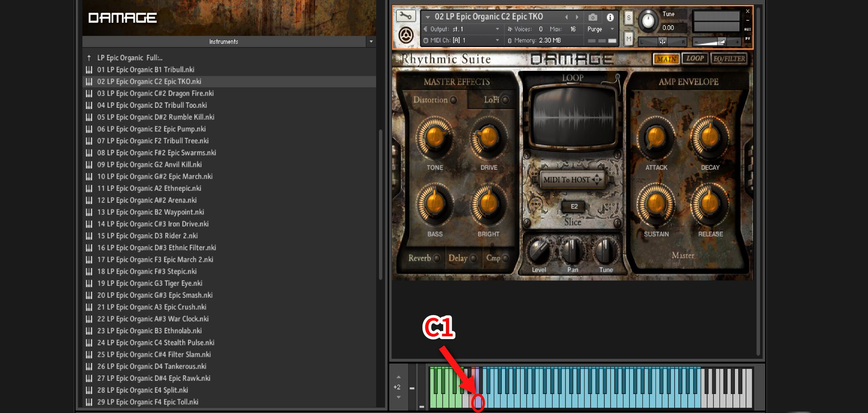Open instrument edit mode with wrench icon
The width and height of the screenshot is (868, 413).
tap(405, 17)
